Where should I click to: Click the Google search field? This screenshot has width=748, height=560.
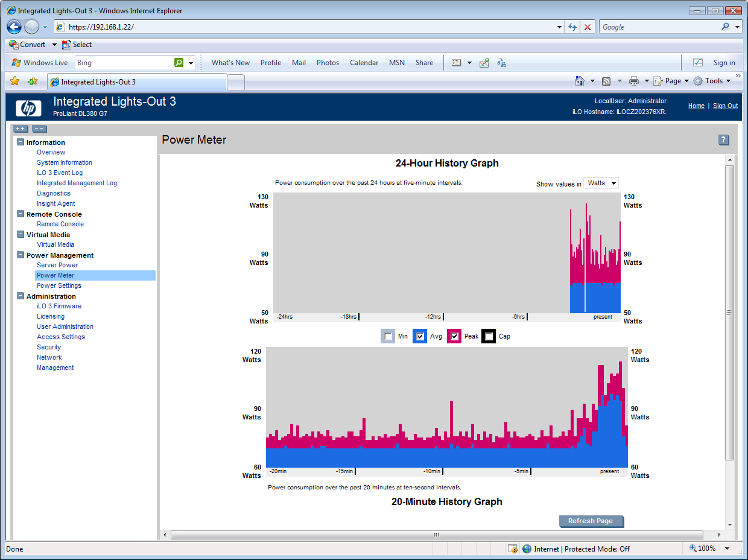[659, 27]
